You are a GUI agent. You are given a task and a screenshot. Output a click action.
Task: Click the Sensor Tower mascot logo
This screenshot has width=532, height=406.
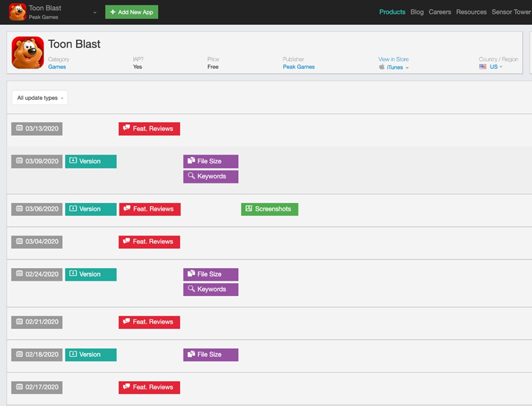[x=18, y=11]
